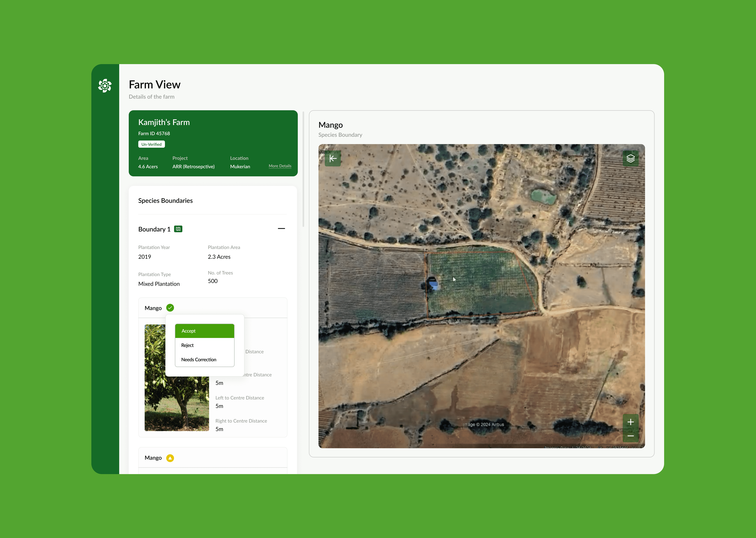Zoom in with the map plus button
This screenshot has height=538, width=756.
[630, 422]
